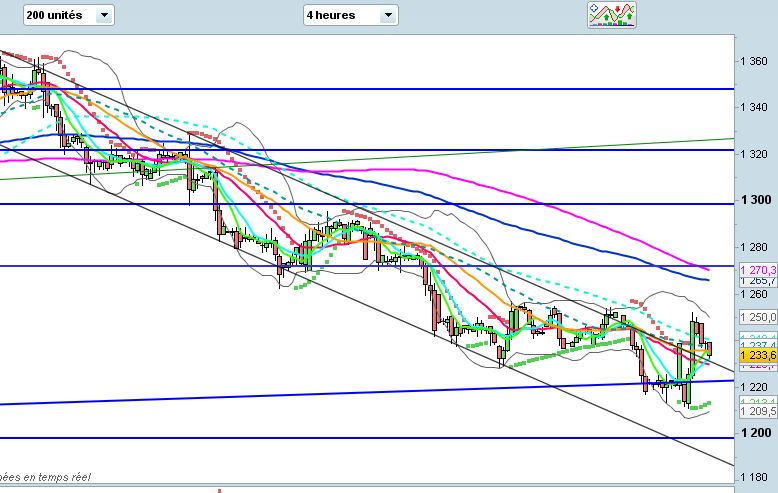Click the 1 300 level on the price axis

(x=756, y=200)
